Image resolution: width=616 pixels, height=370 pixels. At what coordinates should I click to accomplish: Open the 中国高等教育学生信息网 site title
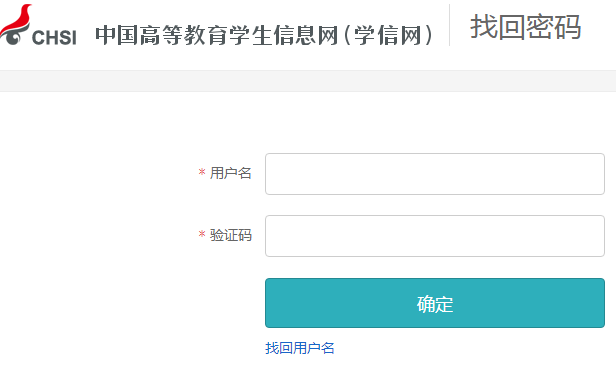(217, 35)
